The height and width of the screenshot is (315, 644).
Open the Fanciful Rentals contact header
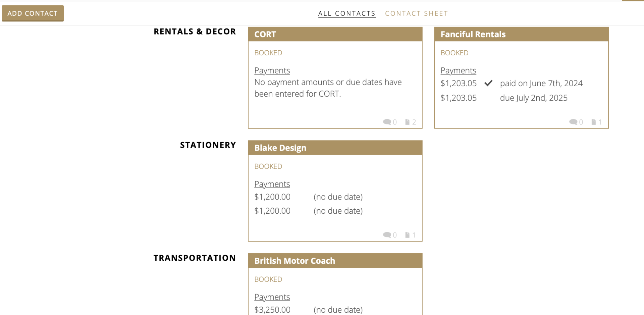[x=473, y=34]
